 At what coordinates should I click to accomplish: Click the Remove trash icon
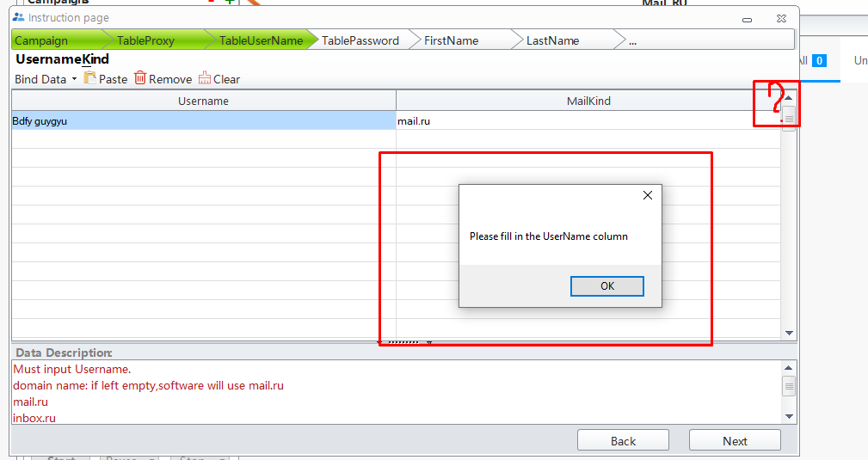(x=140, y=78)
